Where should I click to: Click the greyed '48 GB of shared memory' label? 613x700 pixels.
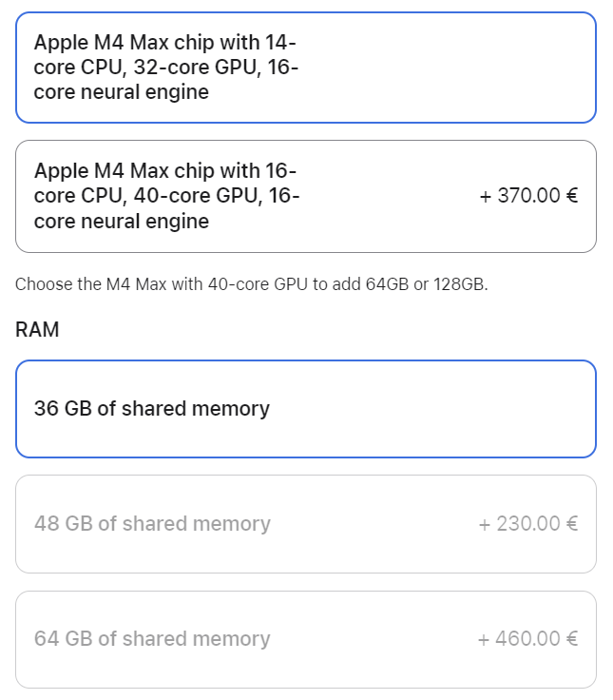click(152, 524)
